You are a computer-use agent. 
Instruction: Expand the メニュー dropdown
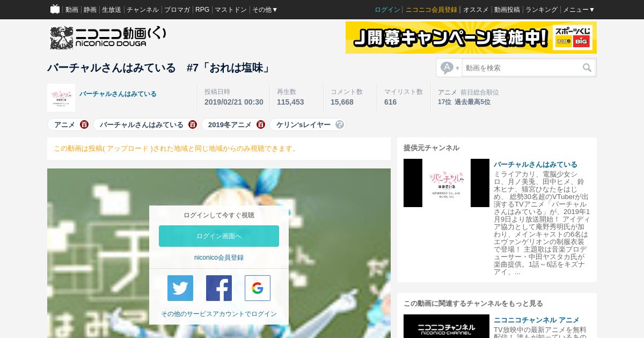tap(579, 10)
